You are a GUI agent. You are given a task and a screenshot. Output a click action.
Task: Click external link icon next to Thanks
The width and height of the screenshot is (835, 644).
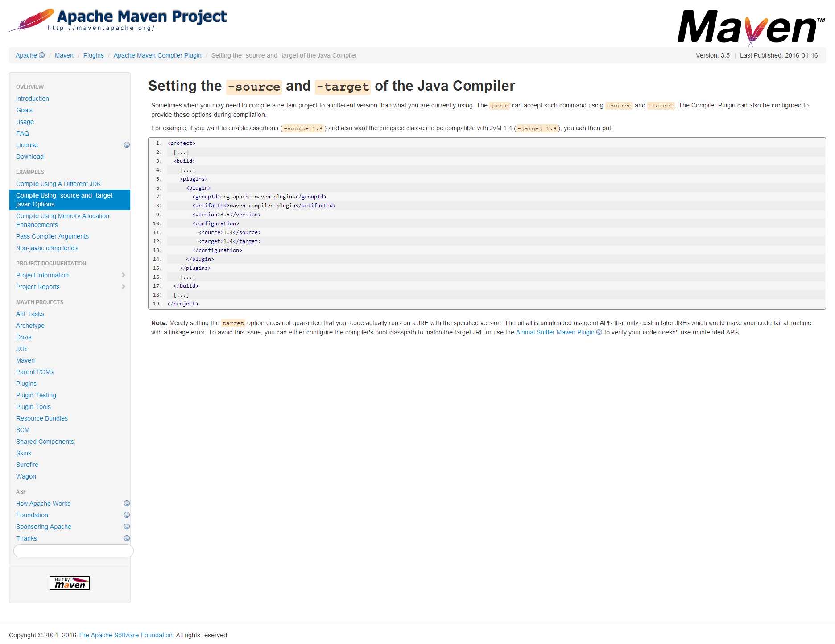(x=127, y=538)
